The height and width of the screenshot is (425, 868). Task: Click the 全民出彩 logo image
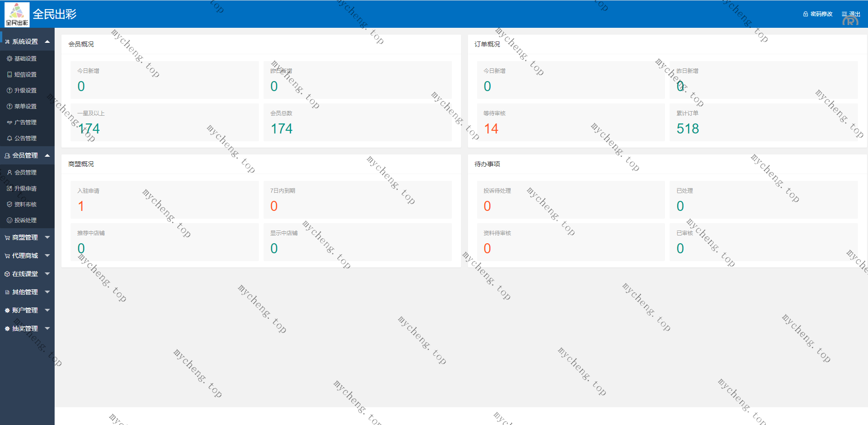17,15
